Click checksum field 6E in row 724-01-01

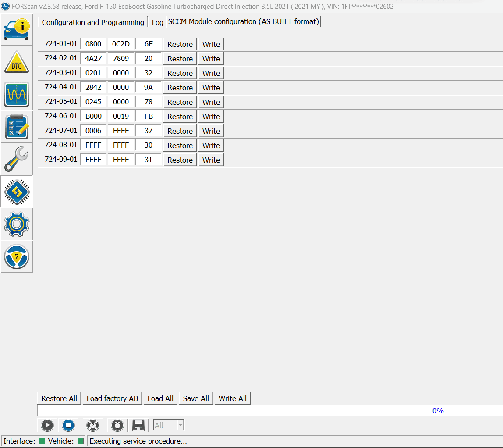pos(148,44)
